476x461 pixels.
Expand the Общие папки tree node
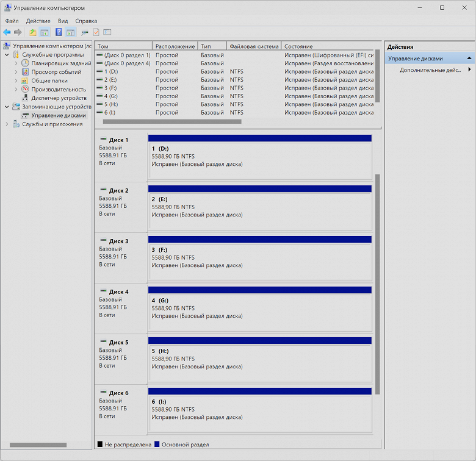pyautogui.click(x=16, y=80)
